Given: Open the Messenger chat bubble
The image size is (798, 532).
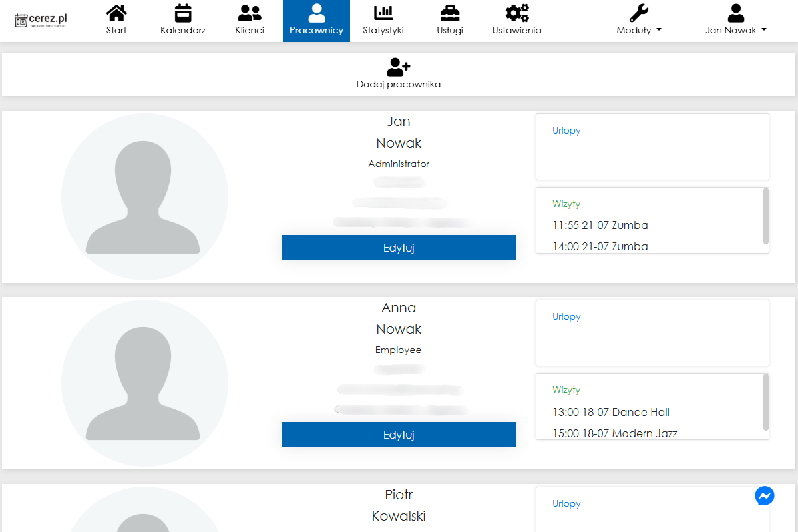Looking at the screenshot, I should [x=765, y=496].
